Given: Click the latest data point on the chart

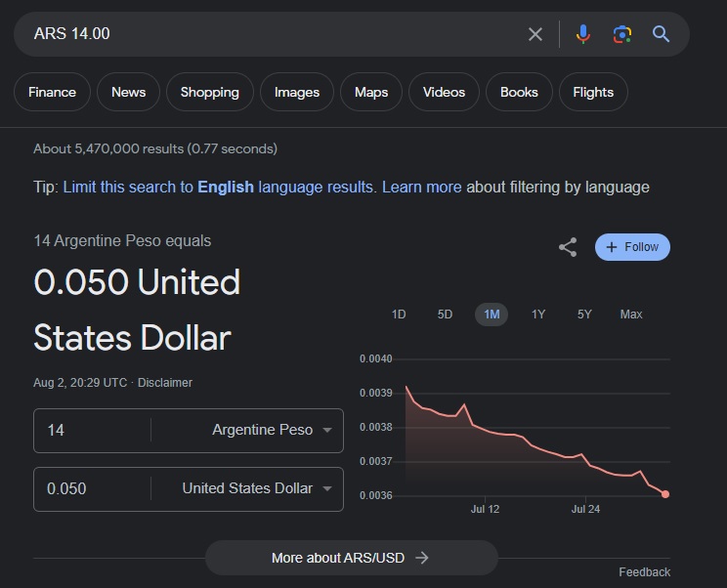Looking at the screenshot, I should 665,494.
